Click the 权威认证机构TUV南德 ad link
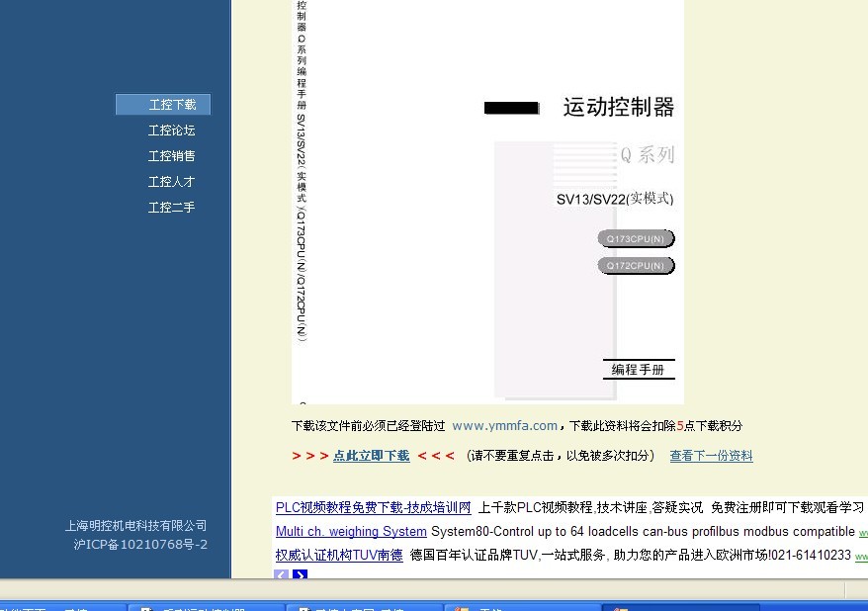This screenshot has width=868, height=611. (x=339, y=556)
